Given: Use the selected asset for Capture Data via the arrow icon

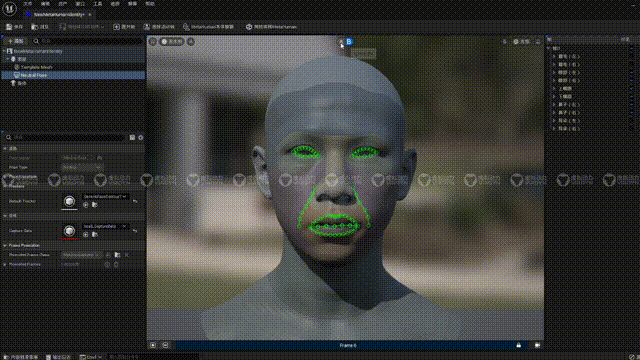Looking at the screenshot, I should point(86,235).
